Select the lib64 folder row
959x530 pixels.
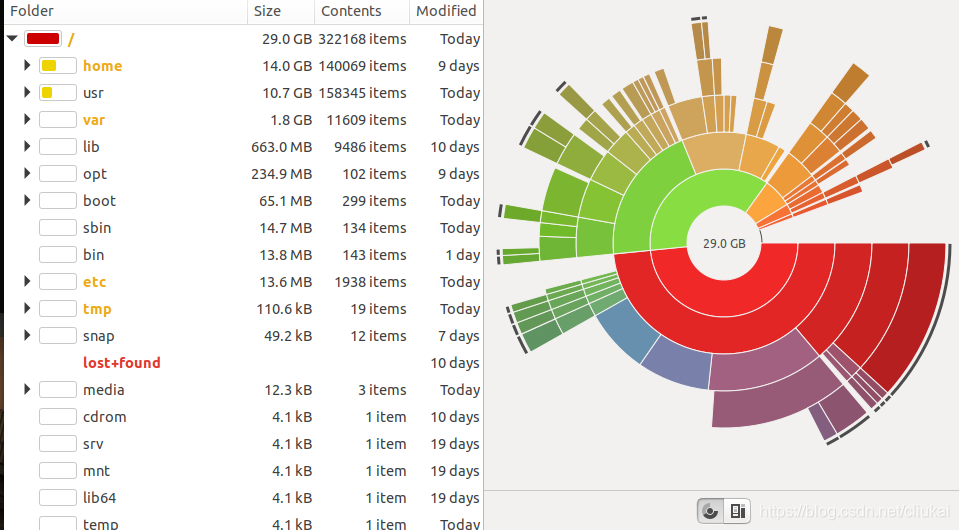(243, 498)
